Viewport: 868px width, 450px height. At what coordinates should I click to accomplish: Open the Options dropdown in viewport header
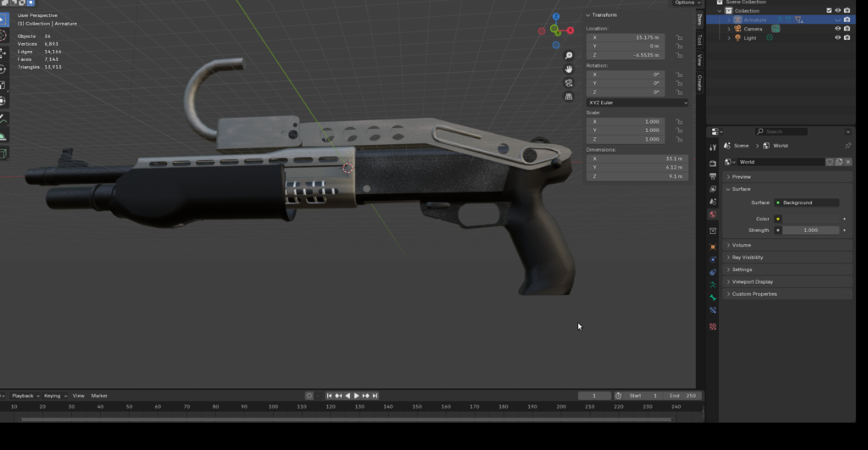687,3
